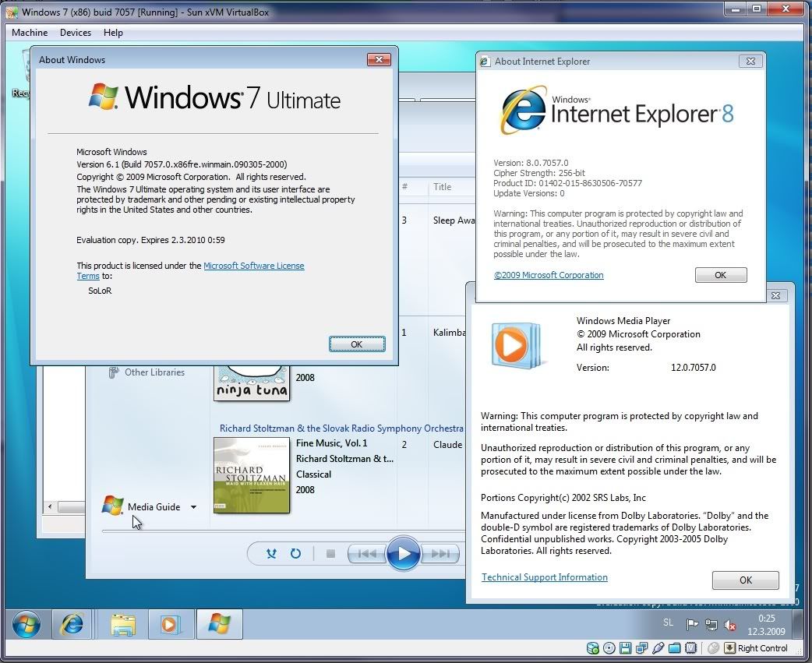
Task: Select the Richard Stoltzman album cover thumbnail
Action: click(252, 475)
